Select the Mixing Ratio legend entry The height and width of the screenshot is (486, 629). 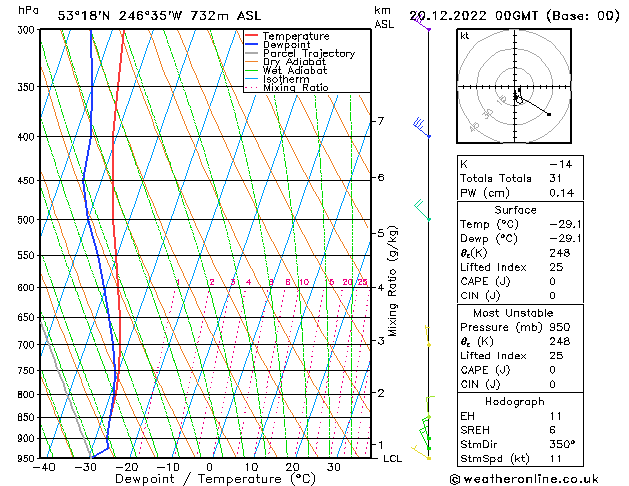click(x=287, y=88)
